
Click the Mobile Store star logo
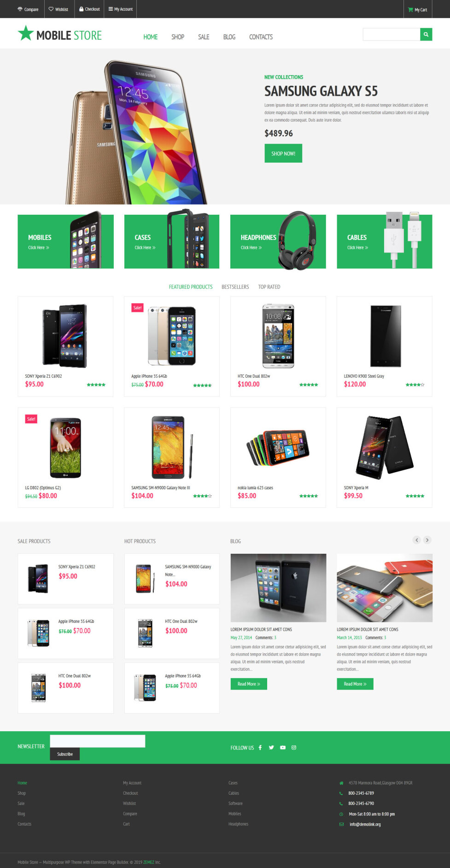point(59,34)
